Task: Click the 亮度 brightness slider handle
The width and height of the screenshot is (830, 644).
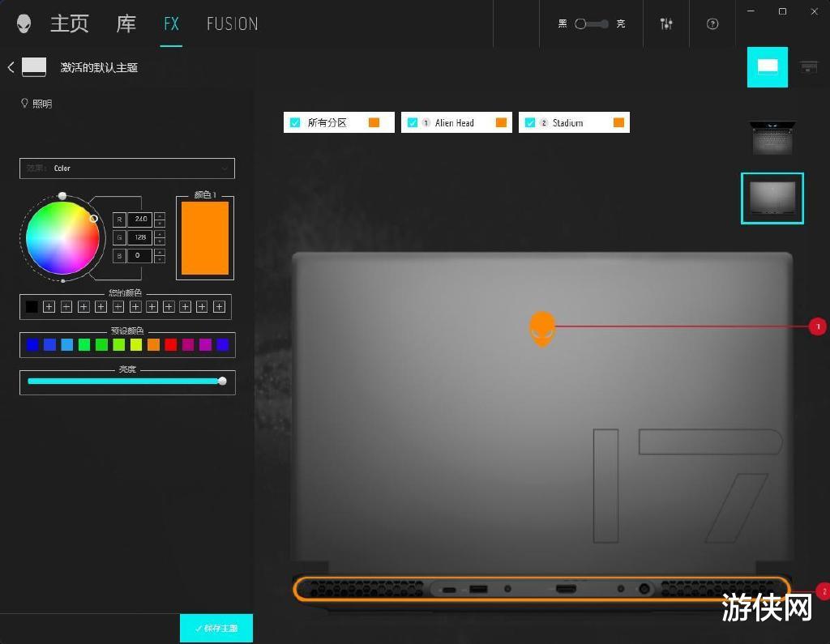Action: tap(222, 381)
